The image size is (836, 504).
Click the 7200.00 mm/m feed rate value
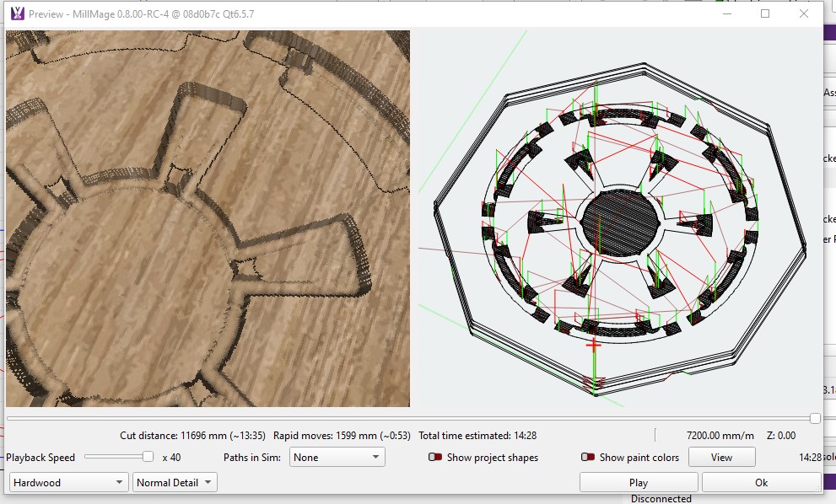(x=720, y=435)
